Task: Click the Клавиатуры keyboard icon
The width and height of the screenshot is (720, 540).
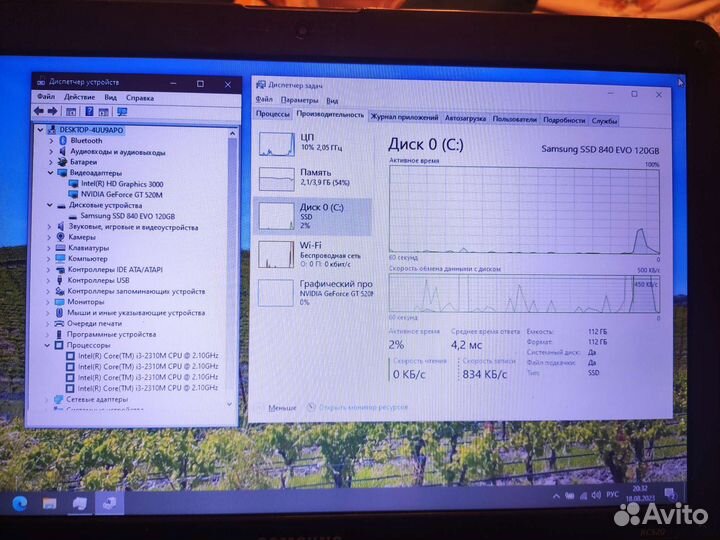Action: click(60, 248)
